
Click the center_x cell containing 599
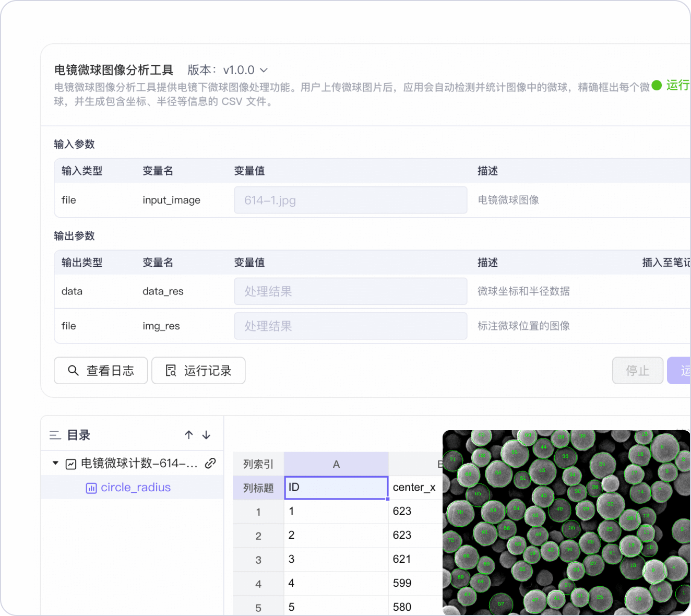[415, 583]
